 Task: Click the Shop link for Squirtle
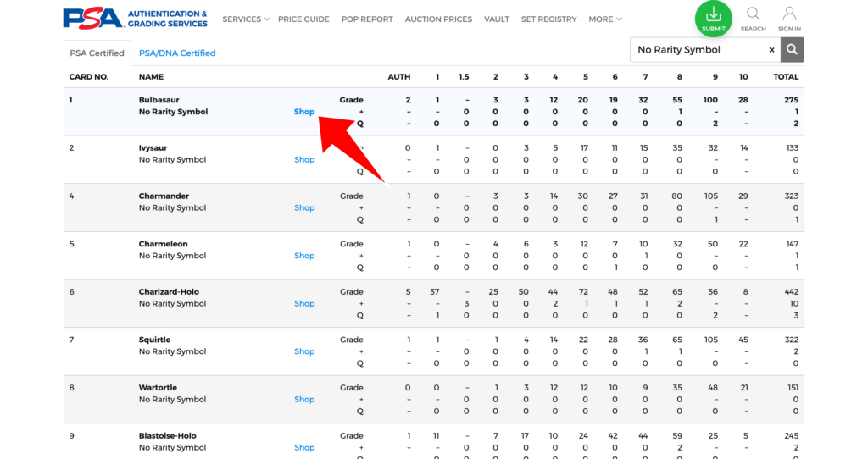pos(304,351)
